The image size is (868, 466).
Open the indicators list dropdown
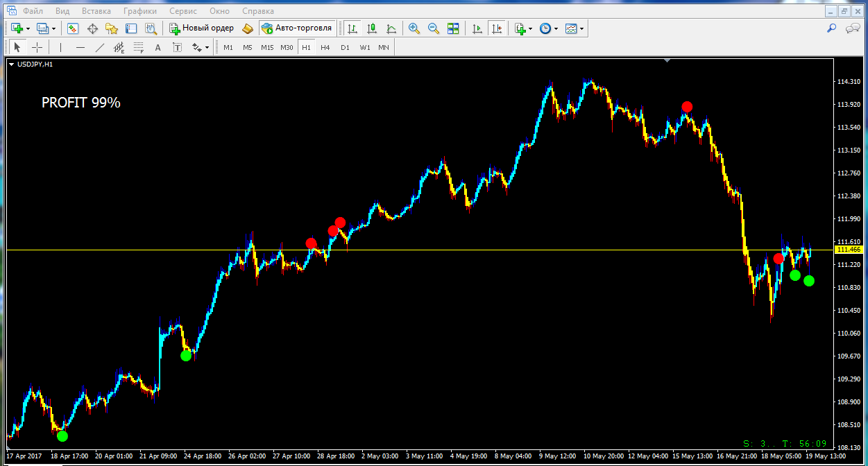coord(530,28)
